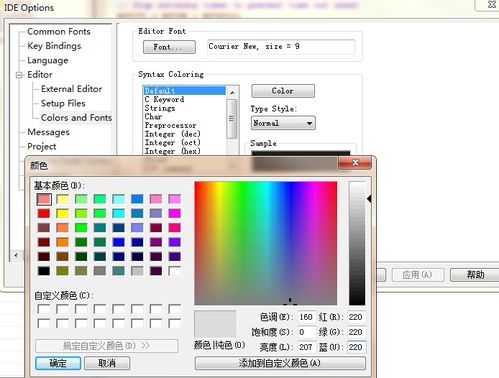Image resolution: width=499 pixels, height=378 pixels.
Task: Click 确定 to confirm color
Action: (58, 363)
